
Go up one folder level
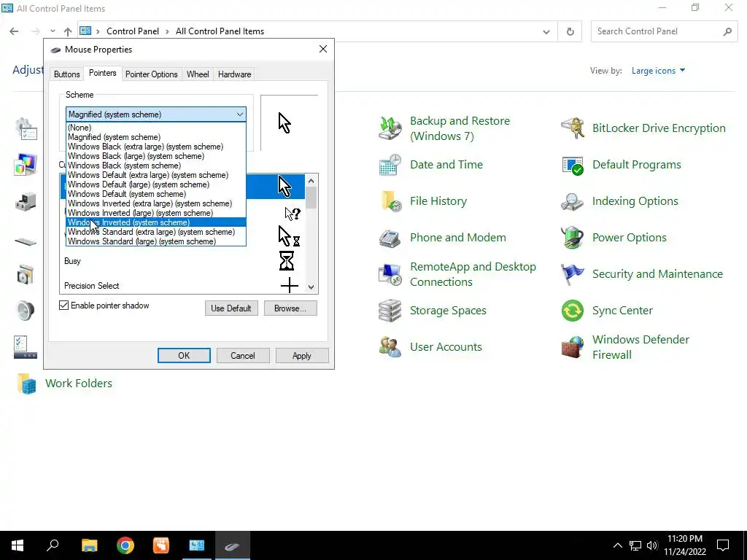(x=68, y=31)
